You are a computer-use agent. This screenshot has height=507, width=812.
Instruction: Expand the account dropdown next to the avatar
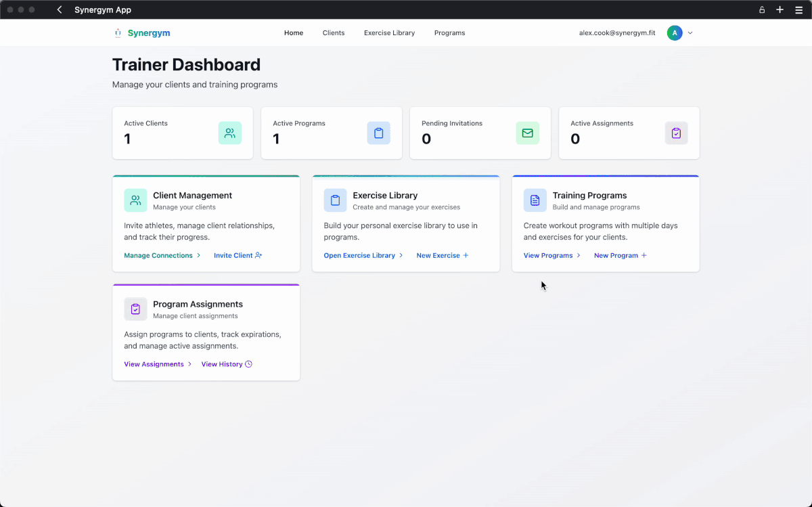(690, 32)
